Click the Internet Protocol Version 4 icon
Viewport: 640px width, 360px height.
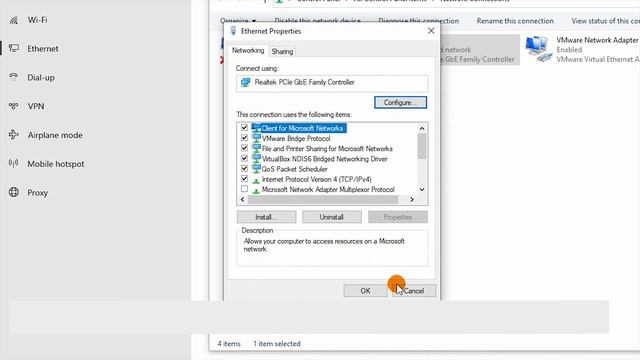point(256,180)
